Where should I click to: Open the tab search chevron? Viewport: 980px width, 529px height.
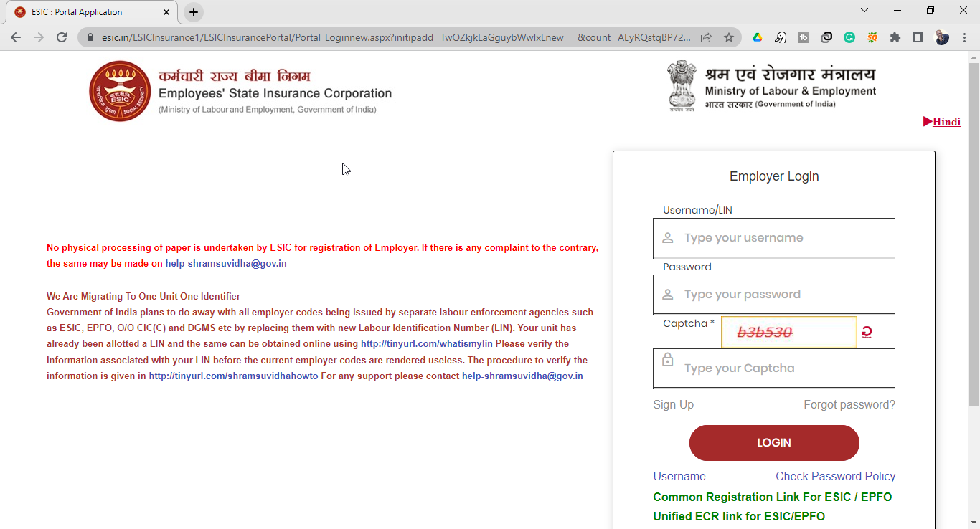tap(864, 10)
